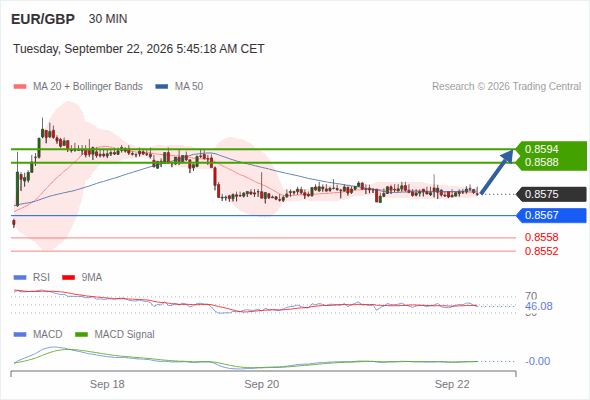
Task: Click the Research © 2026 Trading Central credit
Action: point(506,87)
